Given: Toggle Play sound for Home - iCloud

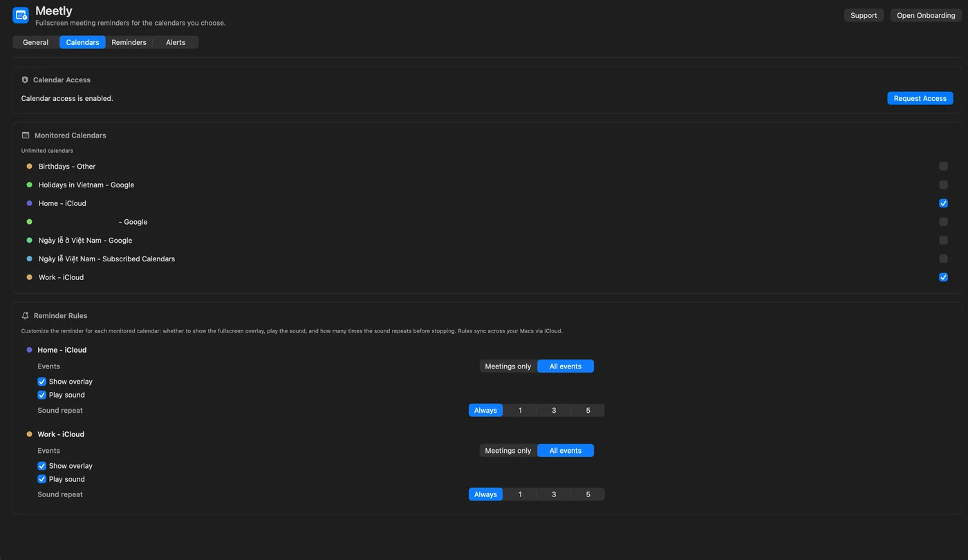Looking at the screenshot, I should coord(42,395).
